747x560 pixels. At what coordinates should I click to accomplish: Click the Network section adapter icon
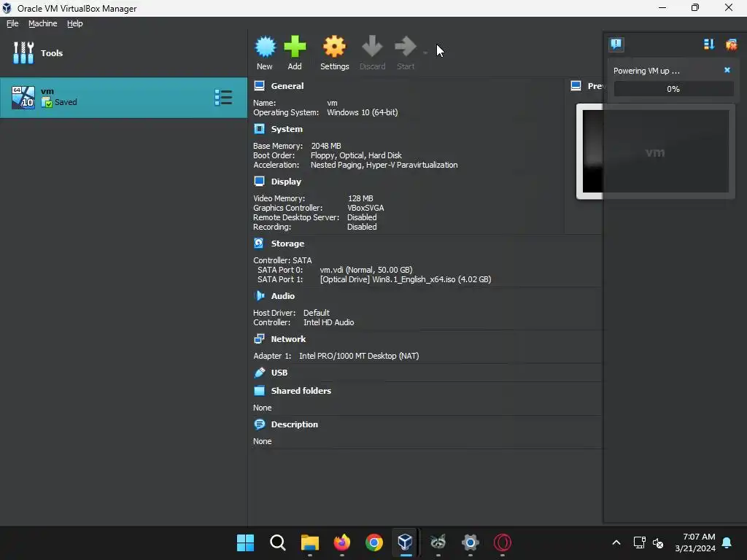[259, 338]
